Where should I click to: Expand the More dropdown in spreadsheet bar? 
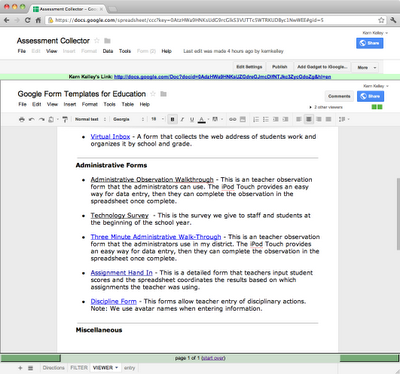click(x=365, y=67)
